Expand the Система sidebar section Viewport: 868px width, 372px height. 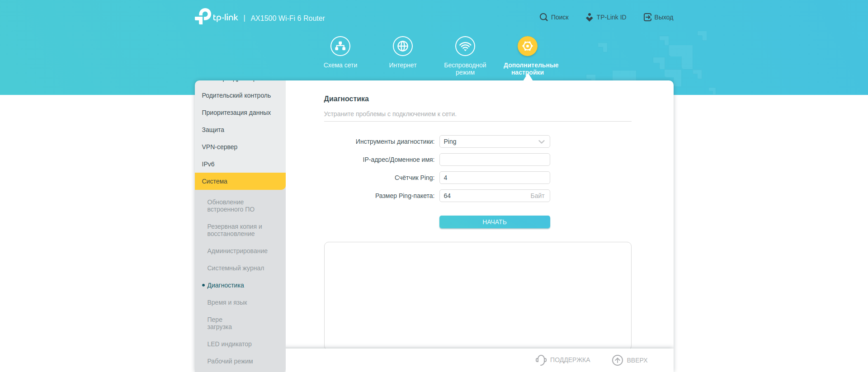point(240,181)
